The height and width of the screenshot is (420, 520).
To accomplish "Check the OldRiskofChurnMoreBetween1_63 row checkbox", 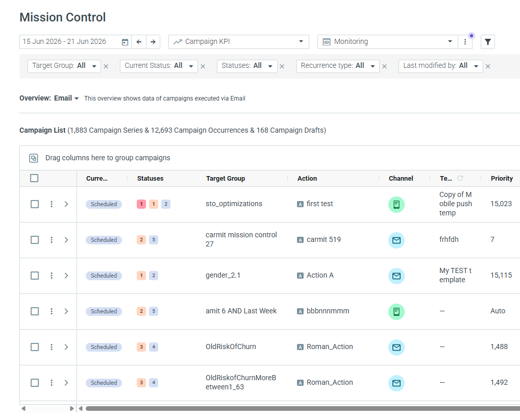I will (35, 383).
